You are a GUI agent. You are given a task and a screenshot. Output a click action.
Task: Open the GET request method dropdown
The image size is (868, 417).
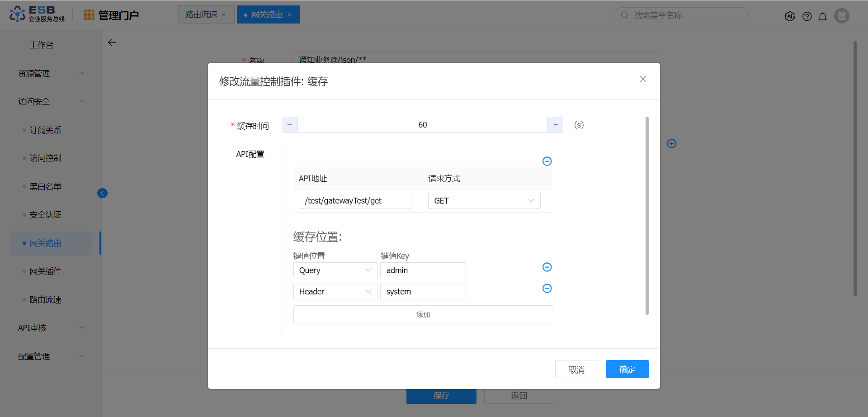[x=484, y=201]
